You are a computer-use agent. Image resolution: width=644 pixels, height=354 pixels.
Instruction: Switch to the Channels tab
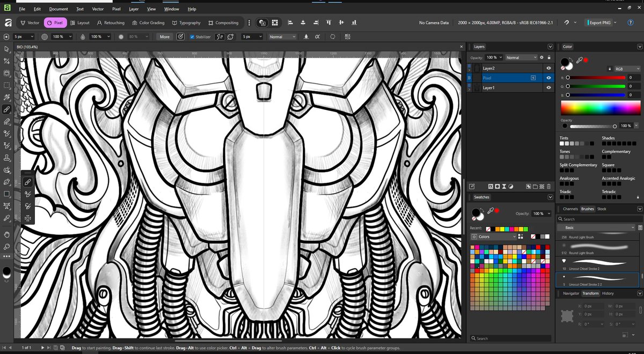[570, 209]
